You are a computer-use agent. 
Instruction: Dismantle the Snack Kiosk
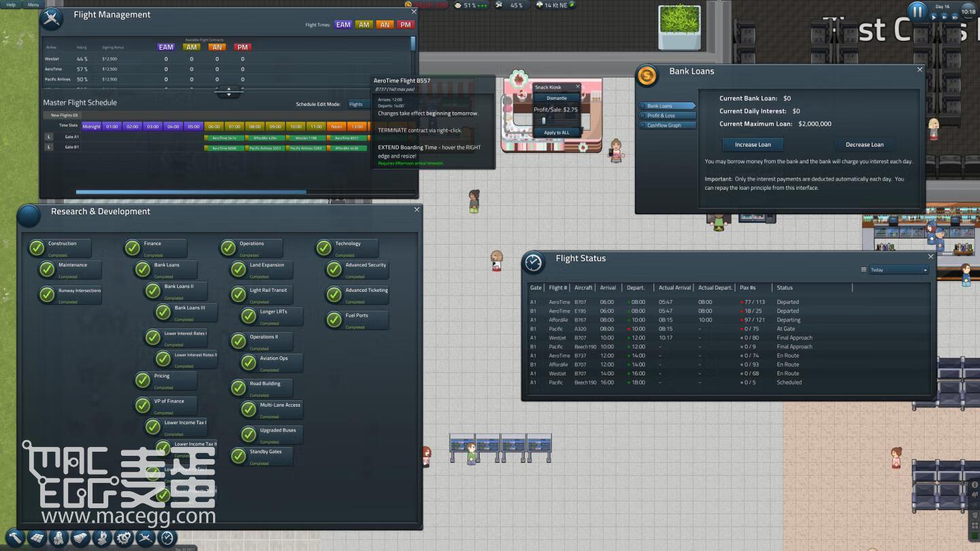557,98
